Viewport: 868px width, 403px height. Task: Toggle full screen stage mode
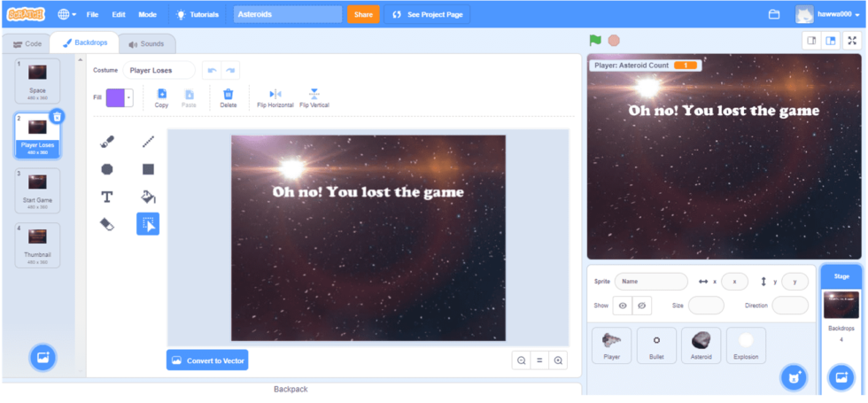pyautogui.click(x=851, y=41)
